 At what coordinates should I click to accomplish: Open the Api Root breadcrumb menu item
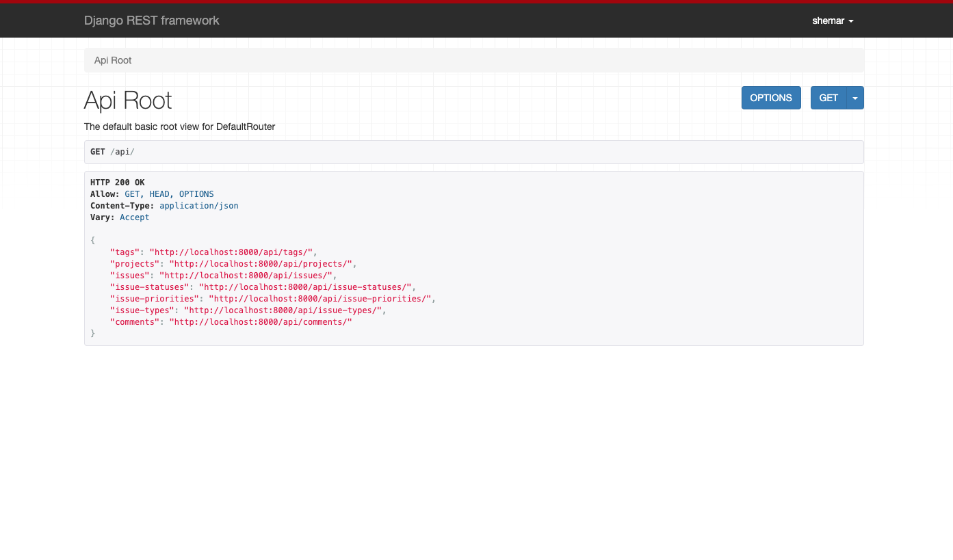(x=112, y=60)
